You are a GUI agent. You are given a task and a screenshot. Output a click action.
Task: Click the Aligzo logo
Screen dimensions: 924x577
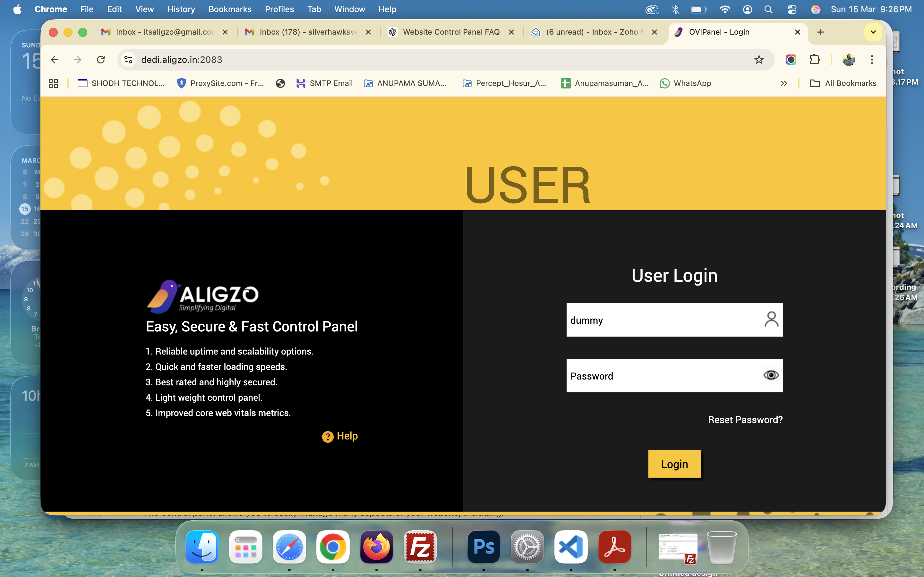pyautogui.click(x=203, y=297)
